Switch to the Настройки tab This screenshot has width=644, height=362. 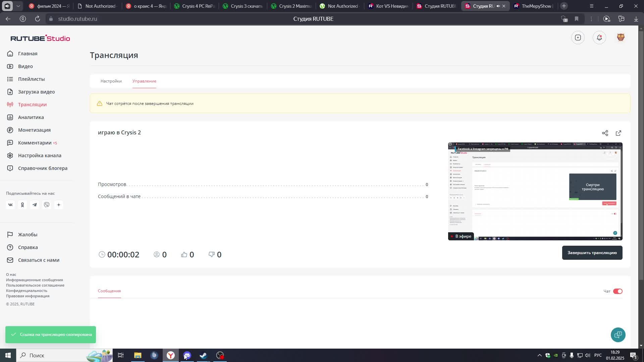coord(111,81)
